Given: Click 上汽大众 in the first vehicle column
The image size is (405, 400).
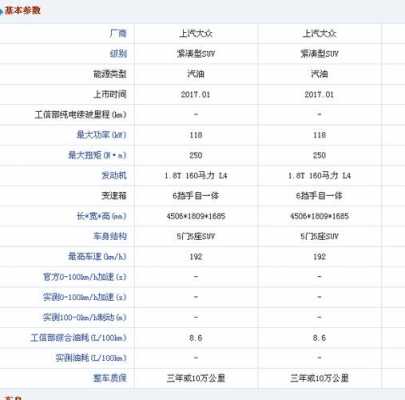Looking at the screenshot, I should pos(196,33).
